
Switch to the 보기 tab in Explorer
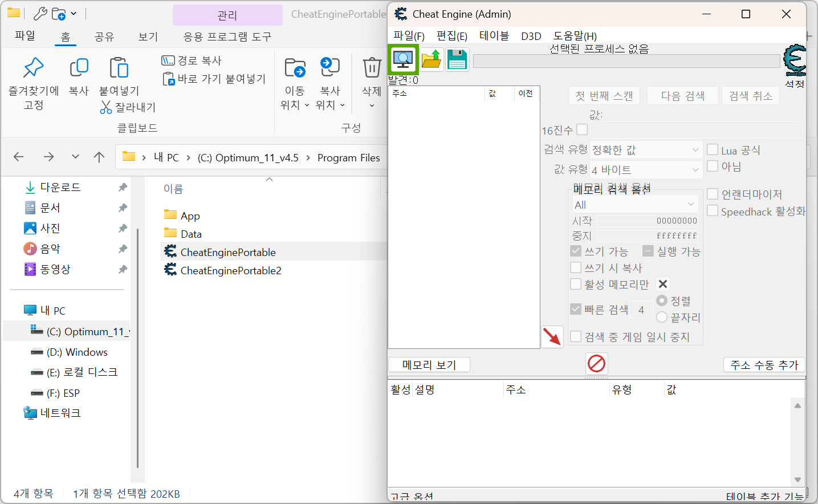coord(148,36)
